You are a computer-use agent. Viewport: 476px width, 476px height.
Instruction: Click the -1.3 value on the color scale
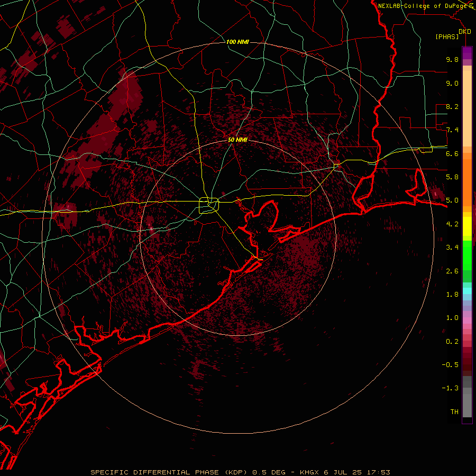(x=450, y=388)
